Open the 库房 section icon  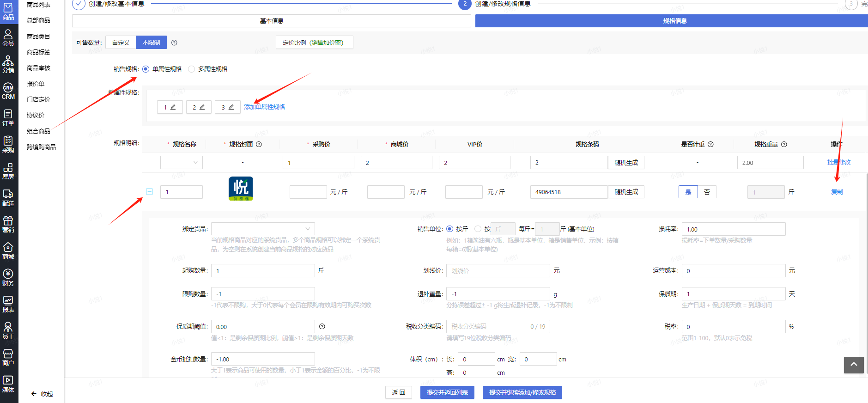8,171
